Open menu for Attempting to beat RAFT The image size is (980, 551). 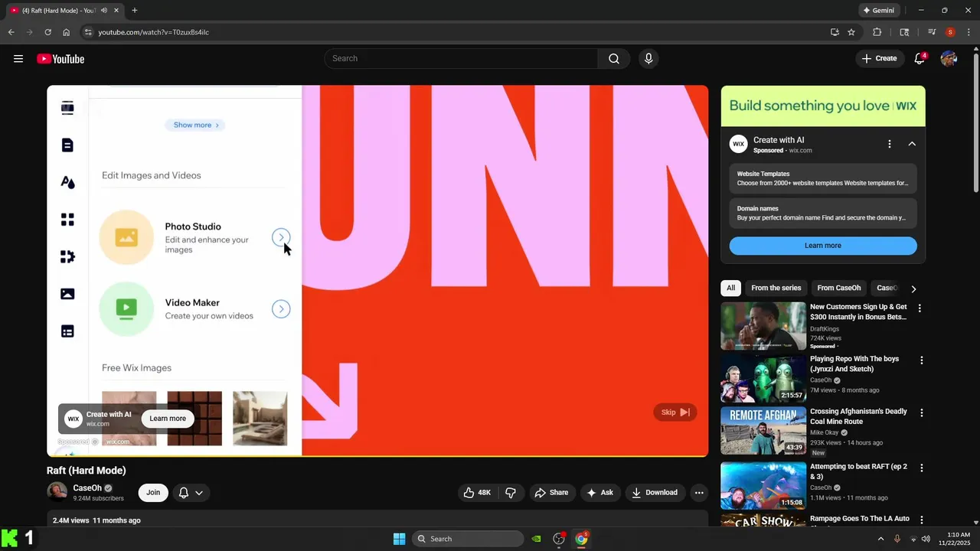point(922,468)
